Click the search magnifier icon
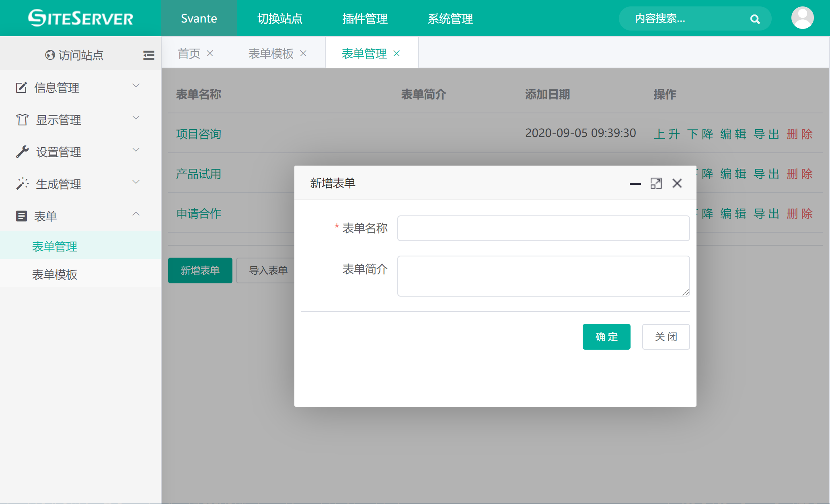830x504 pixels. [x=755, y=19]
